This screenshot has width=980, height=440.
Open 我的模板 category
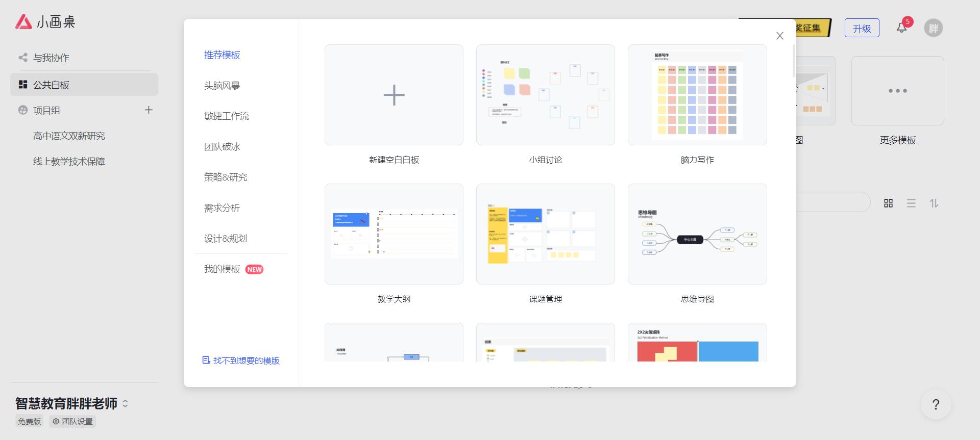tap(222, 269)
